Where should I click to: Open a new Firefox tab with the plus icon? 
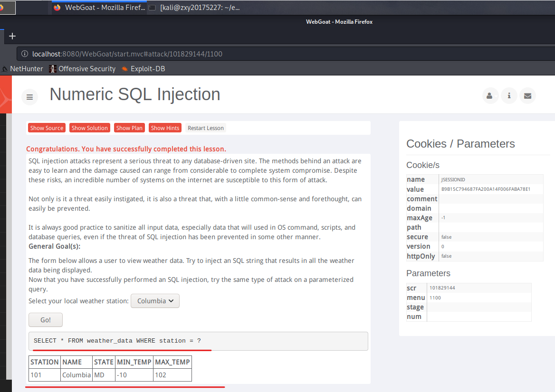(12, 36)
